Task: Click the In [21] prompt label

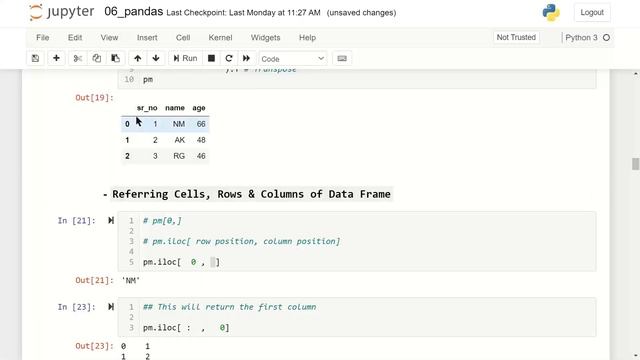Action: [76, 220]
